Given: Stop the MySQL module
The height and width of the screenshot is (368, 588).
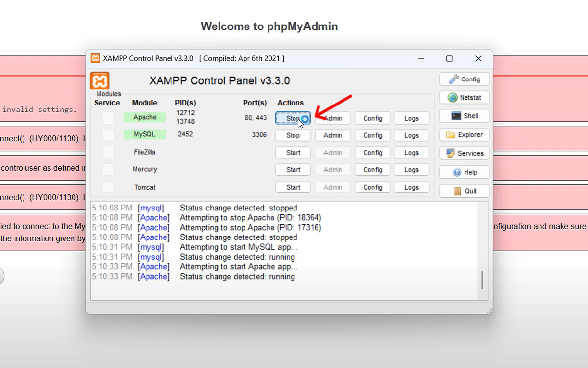Looking at the screenshot, I should 293,135.
